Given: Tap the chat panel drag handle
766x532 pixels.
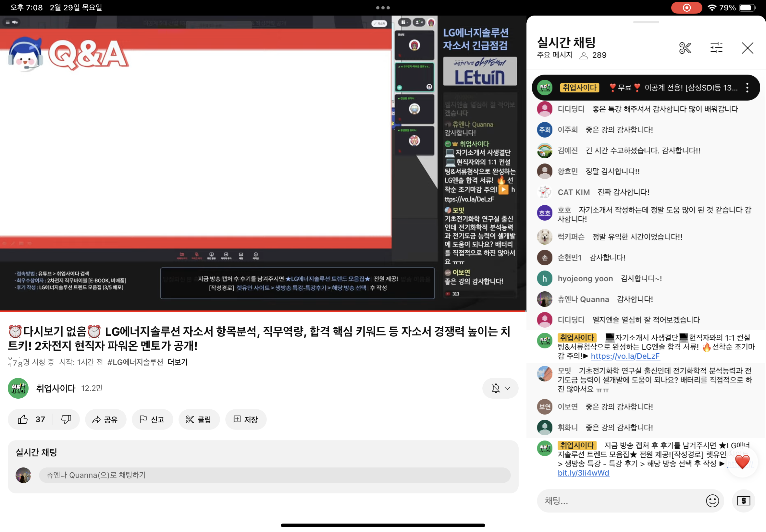Looking at the screenshot, I should 646,22.
